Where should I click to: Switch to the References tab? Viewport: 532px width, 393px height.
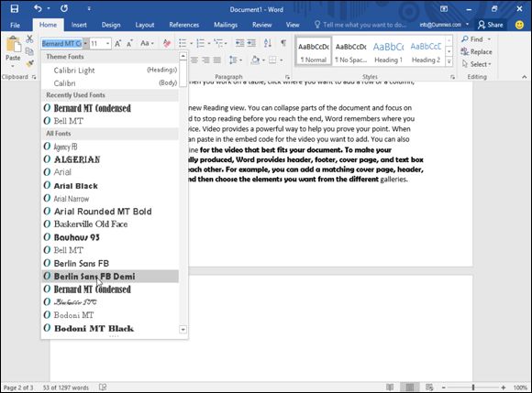pos(184,25)
